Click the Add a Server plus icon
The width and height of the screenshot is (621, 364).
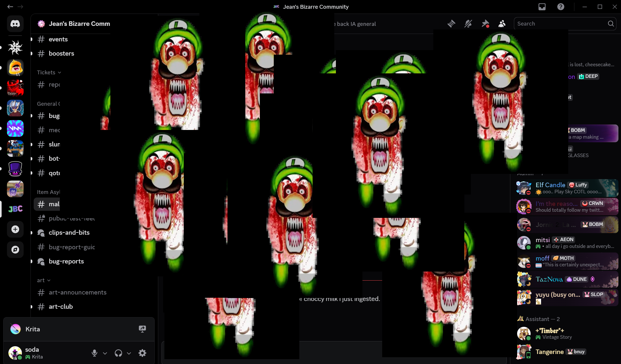tap(15, 229)
